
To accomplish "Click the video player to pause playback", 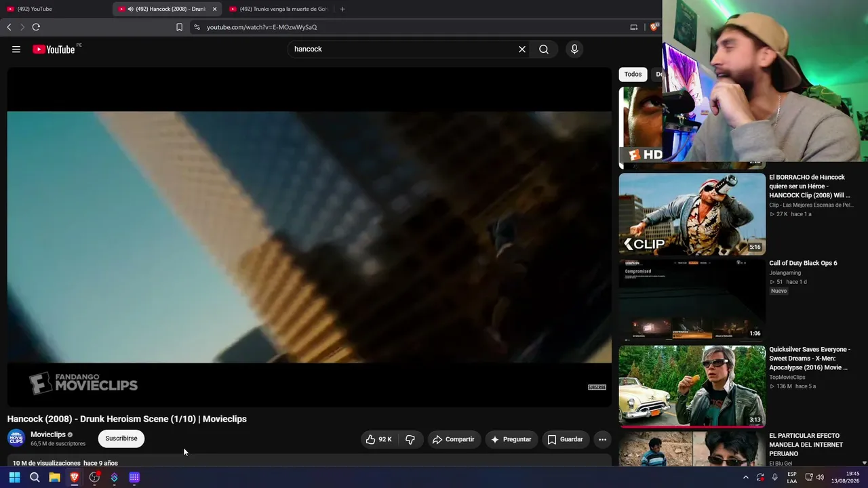I will coord(309,237).
